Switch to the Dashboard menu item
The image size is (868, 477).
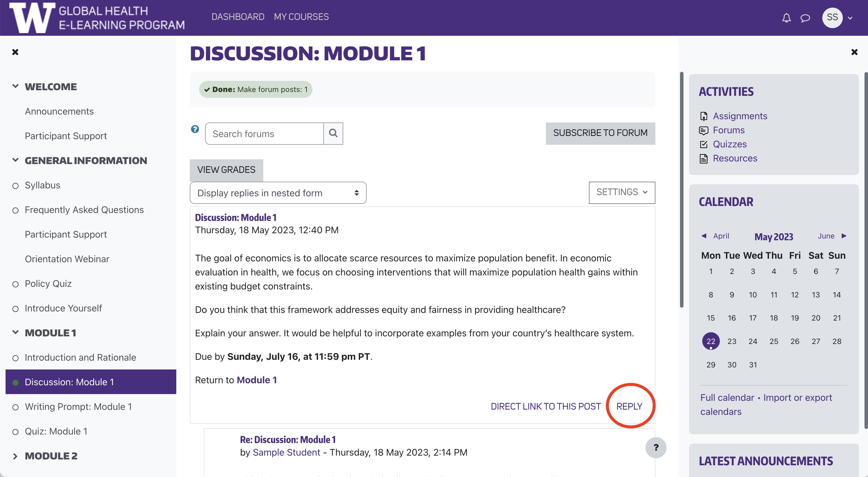pos(237,16)
